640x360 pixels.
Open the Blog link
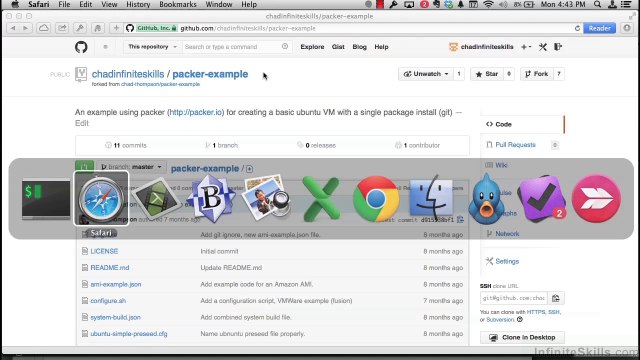coord(360,47)
